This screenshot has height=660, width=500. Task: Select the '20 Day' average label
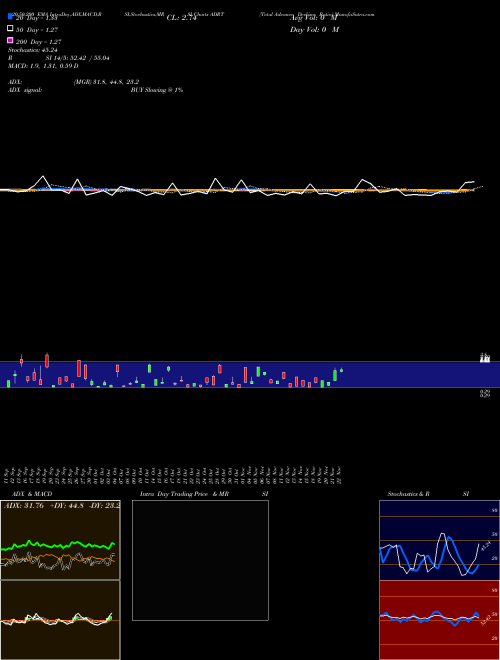point(36,18)
